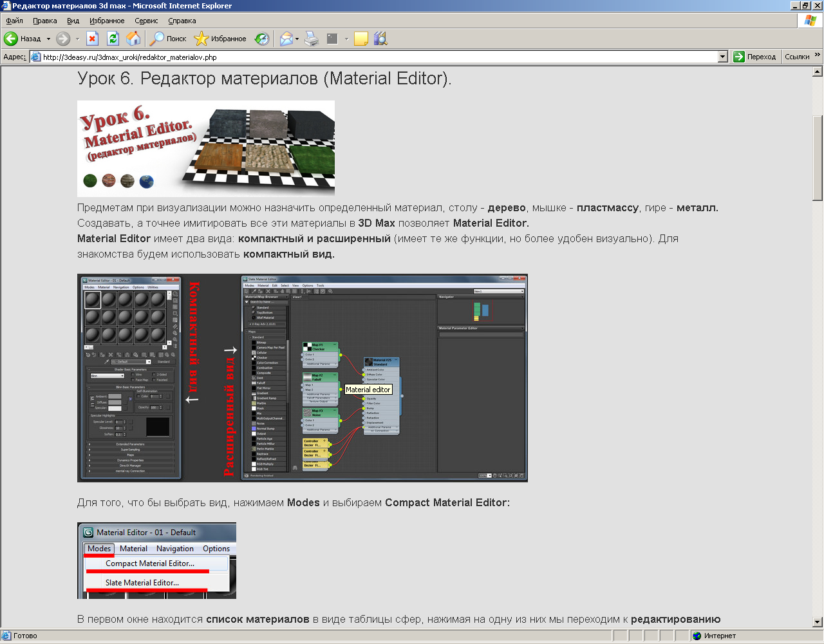Open the Файл menu
Screen dimensions: 824x644
[x=14, y=21]
